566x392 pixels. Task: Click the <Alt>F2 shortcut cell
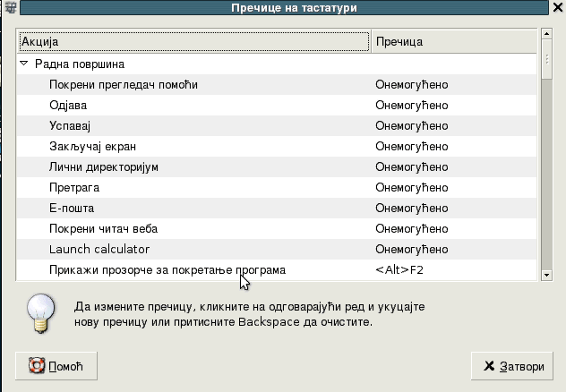(399, 269)
